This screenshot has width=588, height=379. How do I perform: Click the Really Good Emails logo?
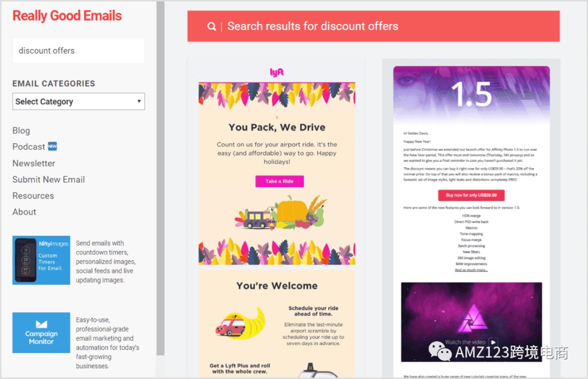pyautogui.click(x=67, y=16)
